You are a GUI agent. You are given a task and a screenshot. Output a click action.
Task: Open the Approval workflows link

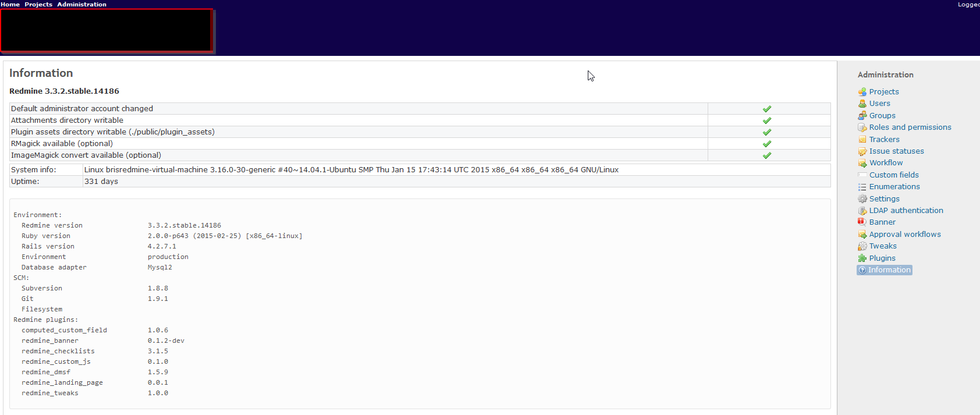[905, 235]
